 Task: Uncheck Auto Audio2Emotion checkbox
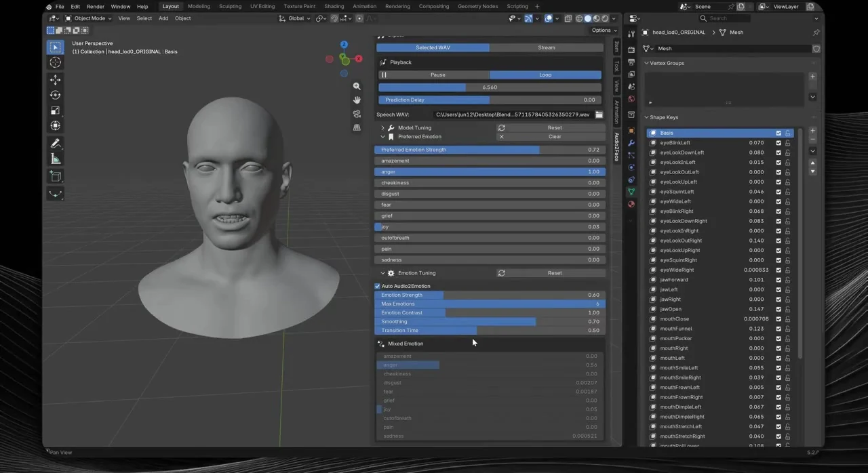[378, 286]
